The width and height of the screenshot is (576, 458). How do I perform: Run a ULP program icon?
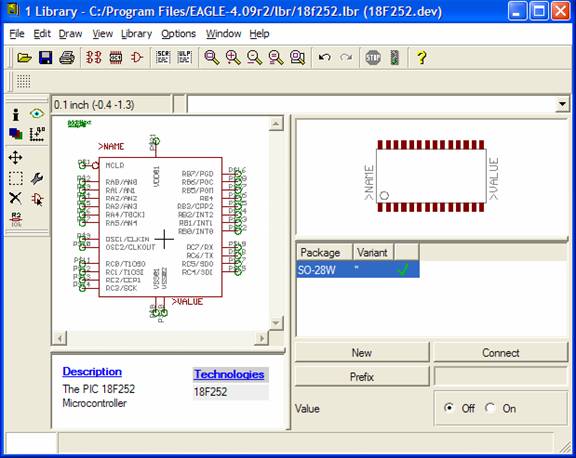coord(185,58)
